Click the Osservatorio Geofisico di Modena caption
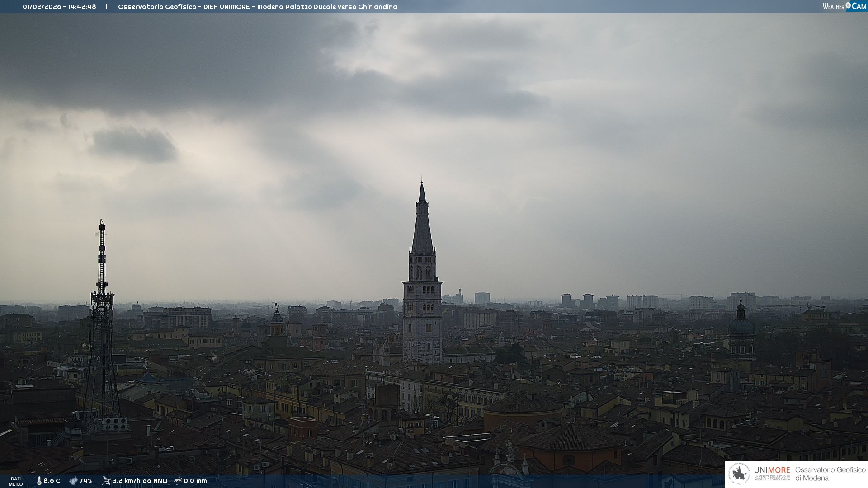The height and width of the screenshot is (488, 868). 830,474
